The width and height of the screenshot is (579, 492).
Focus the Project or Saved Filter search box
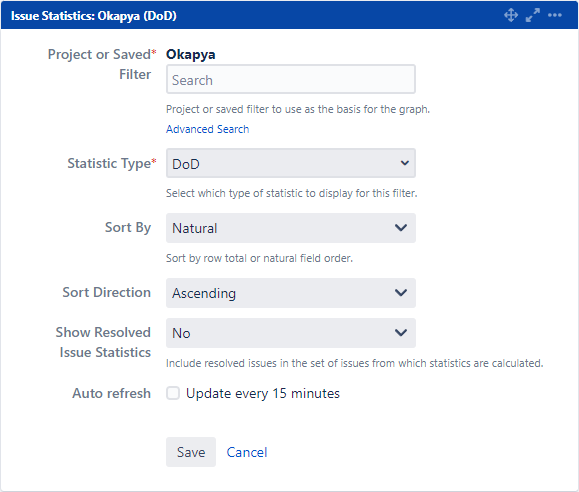coord(291,79)
